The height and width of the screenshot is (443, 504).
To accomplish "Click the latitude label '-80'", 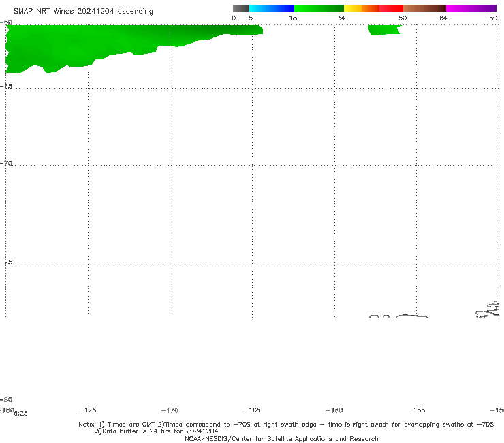I will [6, 400].
